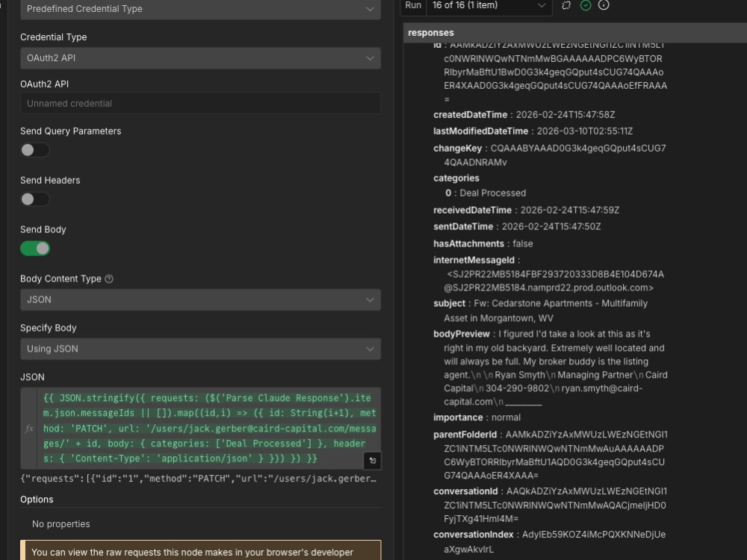The height and width of the screenshot is (560, 747).
Task: Click the raw requests notice banner
Action: [x=200, y=550]
